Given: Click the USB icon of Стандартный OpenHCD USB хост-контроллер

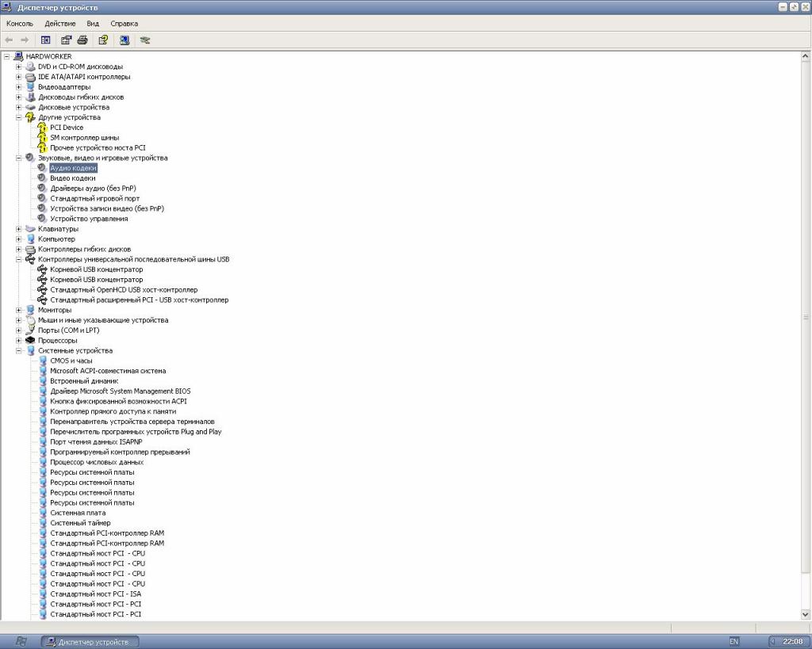Looking at the screenshot, I should [42, 290].
